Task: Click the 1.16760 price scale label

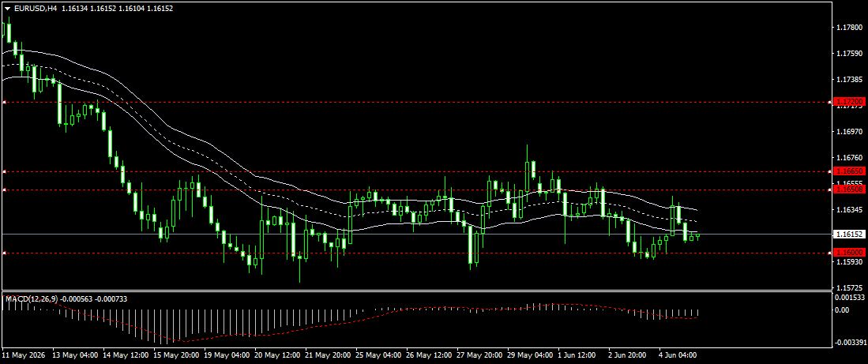Action: (850, 158)
